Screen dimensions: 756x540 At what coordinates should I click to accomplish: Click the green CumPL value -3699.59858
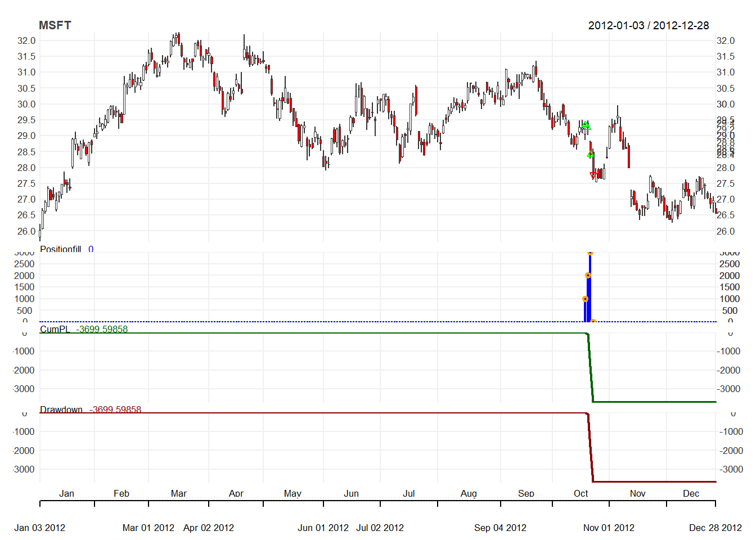tap(102, 329)
